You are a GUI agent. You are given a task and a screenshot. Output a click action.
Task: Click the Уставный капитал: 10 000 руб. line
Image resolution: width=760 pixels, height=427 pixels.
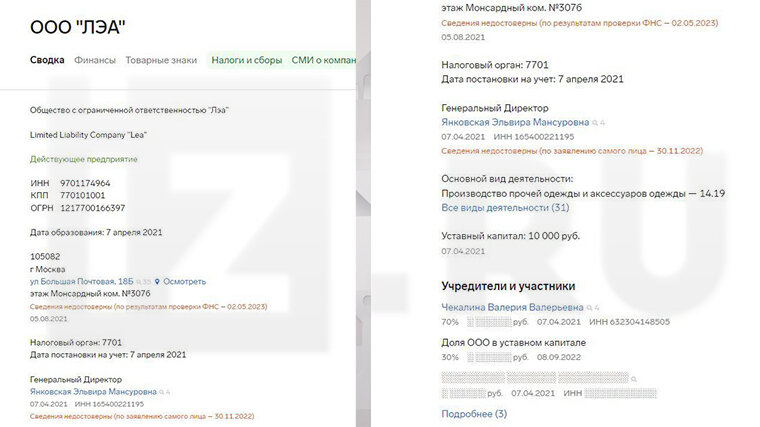pos(510,236)
